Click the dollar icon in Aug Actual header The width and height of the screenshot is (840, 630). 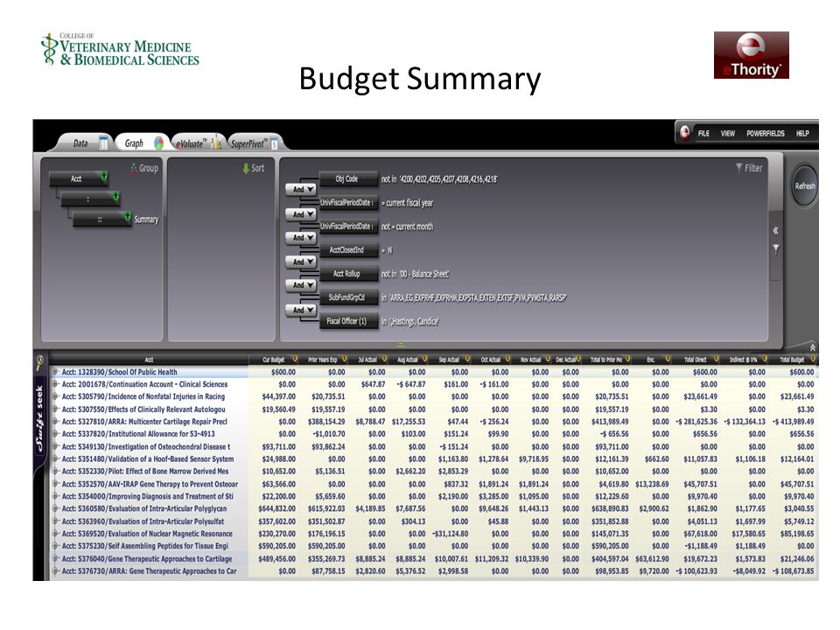tap(425, 359)
